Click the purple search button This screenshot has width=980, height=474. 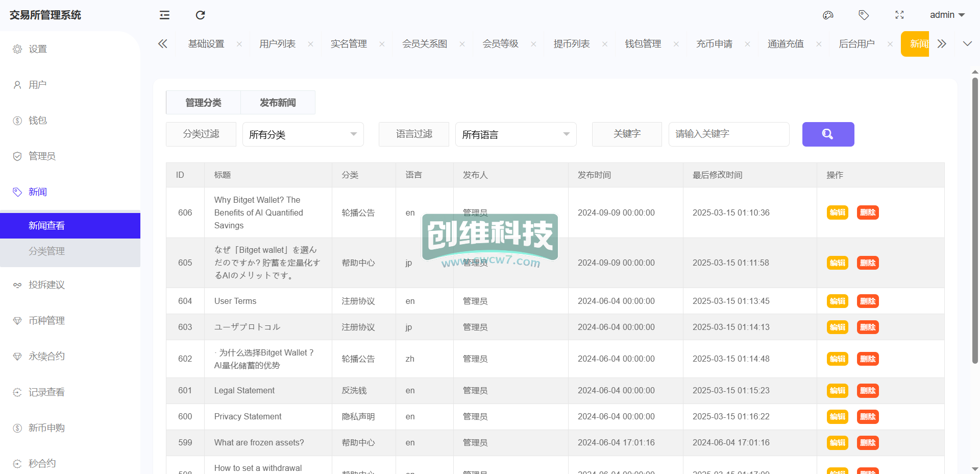pyautogui.click(x=828, y=134)
